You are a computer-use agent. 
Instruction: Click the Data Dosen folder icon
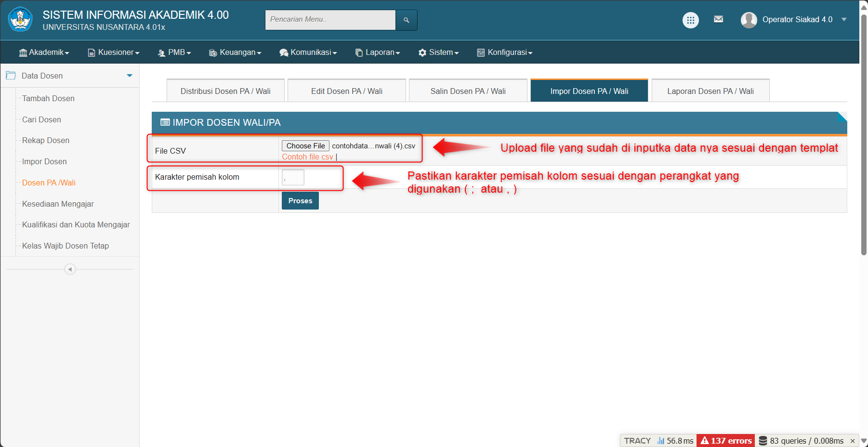tap(11, 76)
